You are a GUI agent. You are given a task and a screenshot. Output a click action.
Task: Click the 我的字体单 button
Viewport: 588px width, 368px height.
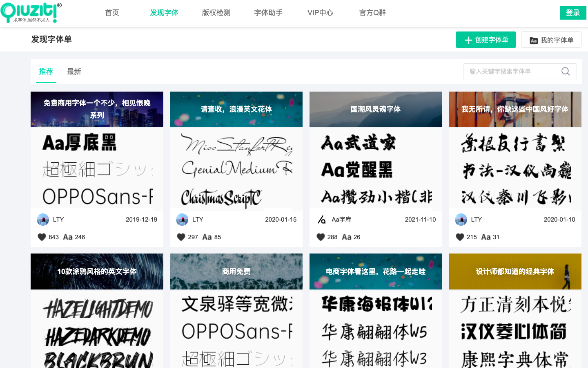(x=551, y=40)
